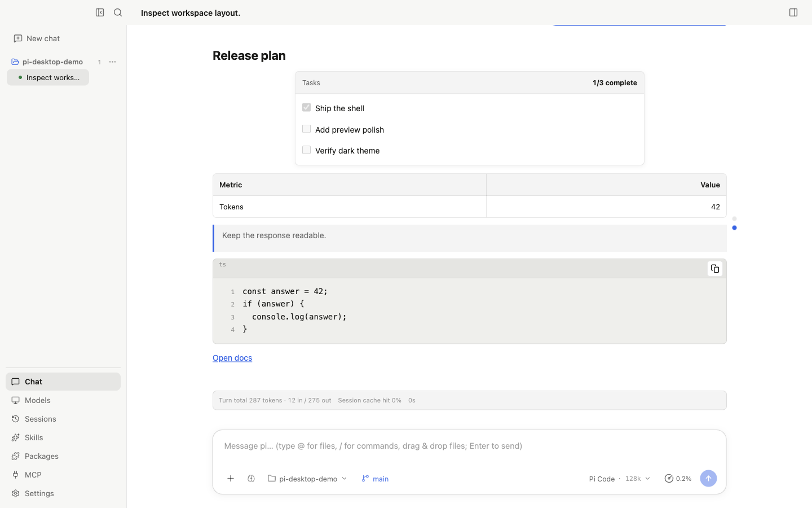The height and width of the screenshot is (508, 812).
Task: Click the Session cache hit 0% text
Action: [x=369, y=400]
